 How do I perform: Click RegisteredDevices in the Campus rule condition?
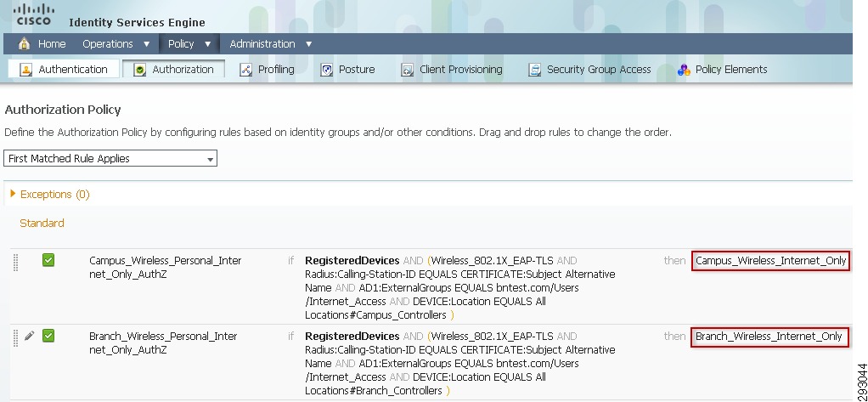(352, 260)
